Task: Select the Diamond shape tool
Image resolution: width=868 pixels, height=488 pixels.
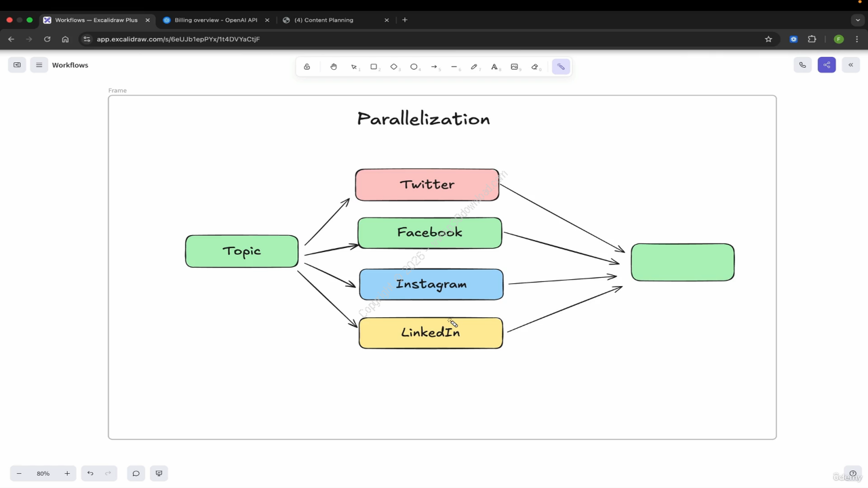Action: [394, 66]
